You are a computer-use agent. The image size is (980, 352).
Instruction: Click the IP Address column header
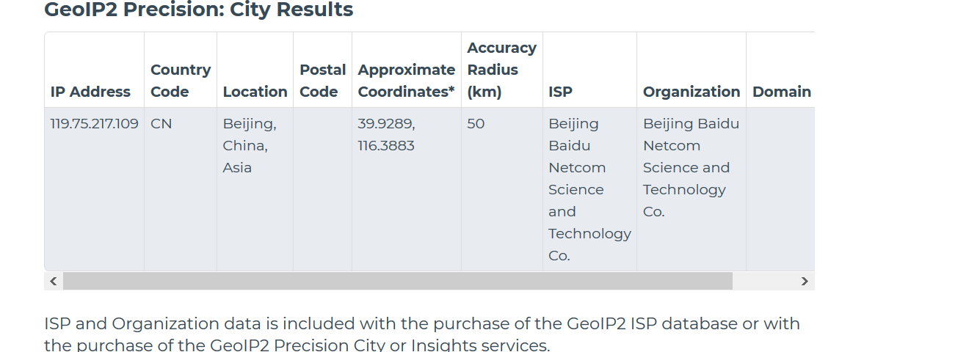coord(90,92)
